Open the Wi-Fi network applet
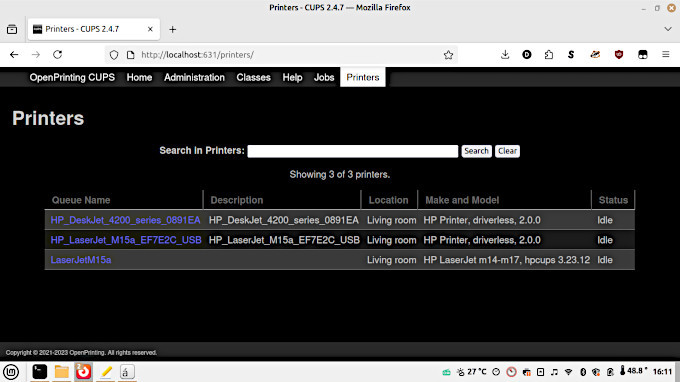Image resolution: width=680 pixels, height=382 pixels. coord(569,372)
